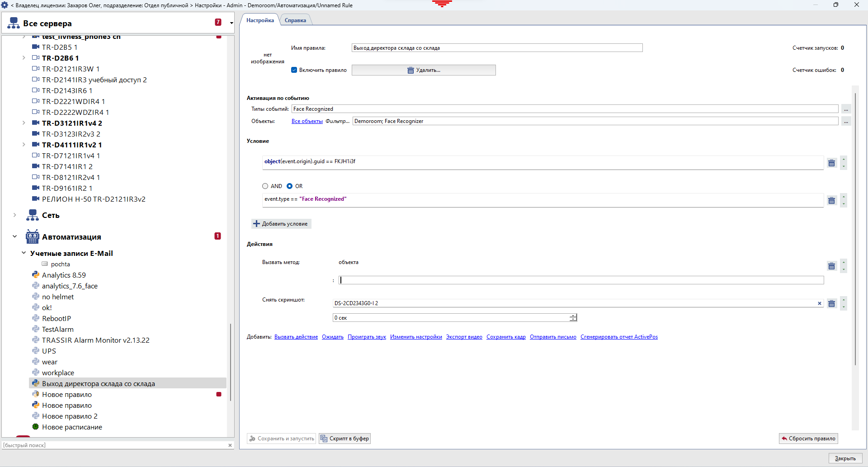Select the AND radio button

tap(265, 186)
